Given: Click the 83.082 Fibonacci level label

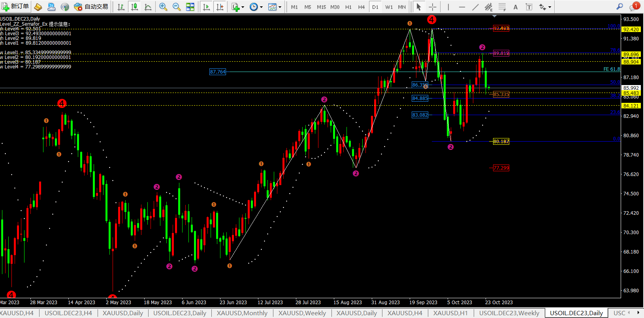Looking at the screenshot, I should coord(420,115).
